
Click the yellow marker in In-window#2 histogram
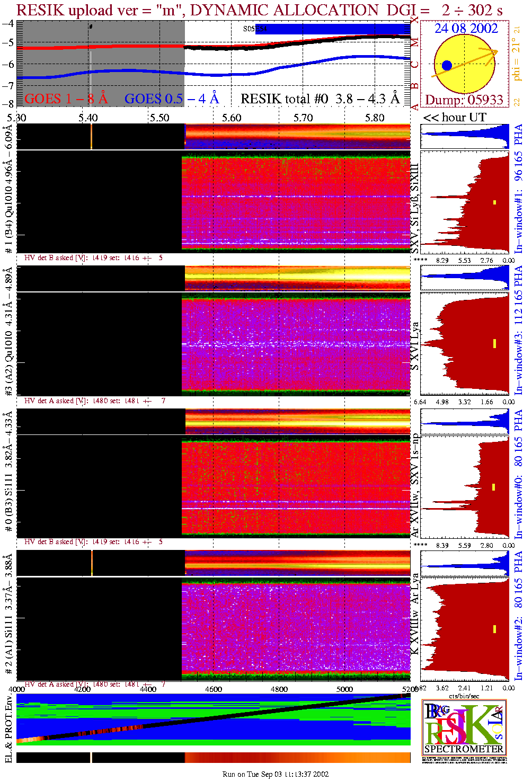494,629
